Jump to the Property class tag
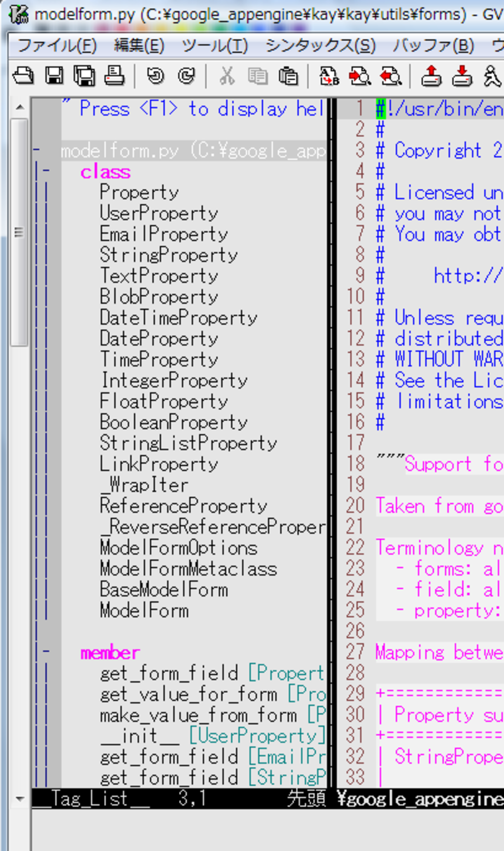 (x=139, y=192)
